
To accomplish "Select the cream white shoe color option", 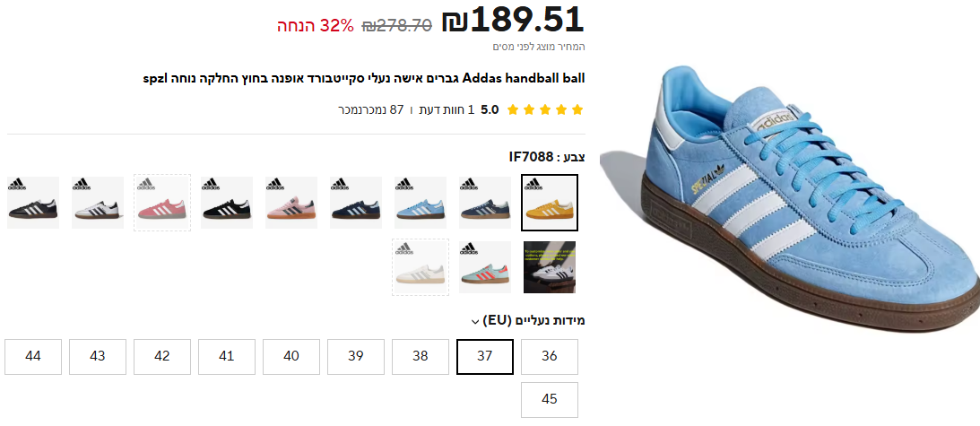I will pos(421,267).
